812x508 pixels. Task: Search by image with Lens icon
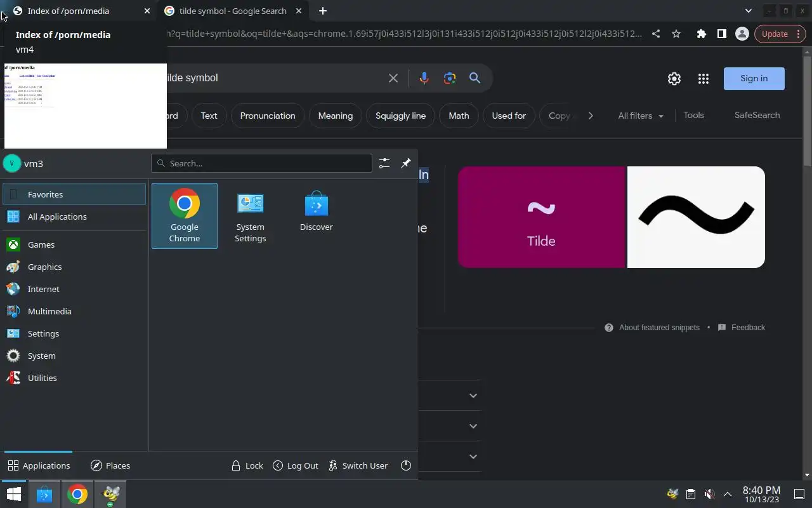tap(450, 77)
